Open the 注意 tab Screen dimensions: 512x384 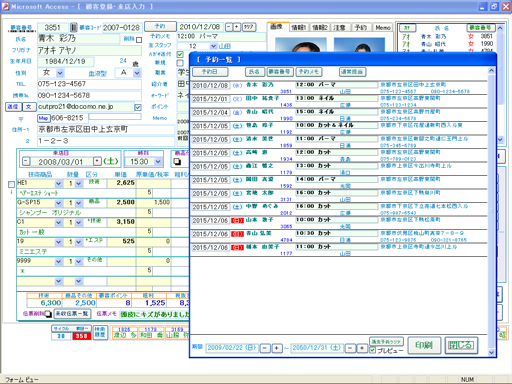[x=339, y=27]
